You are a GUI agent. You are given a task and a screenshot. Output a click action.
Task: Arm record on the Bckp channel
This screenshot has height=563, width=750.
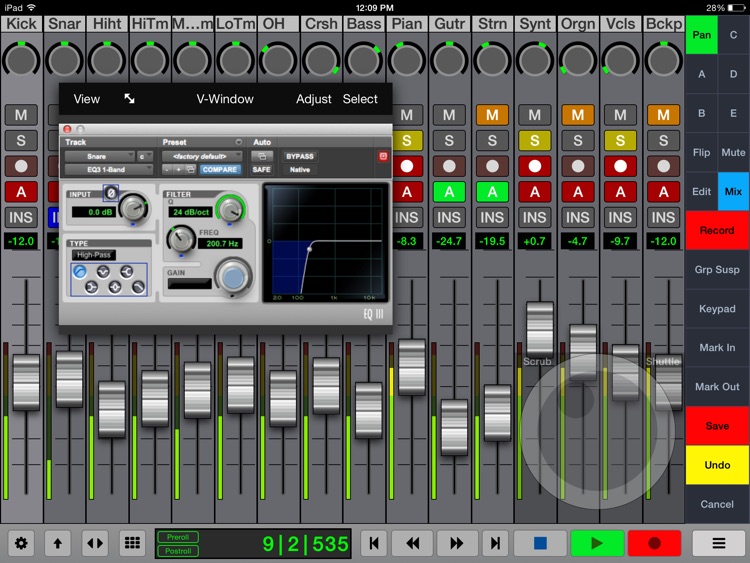pyautogui.click(x=663, y=166)
